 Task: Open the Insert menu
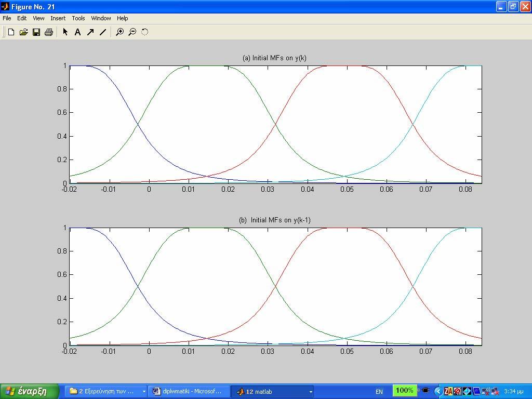click(x=58, y=18)
